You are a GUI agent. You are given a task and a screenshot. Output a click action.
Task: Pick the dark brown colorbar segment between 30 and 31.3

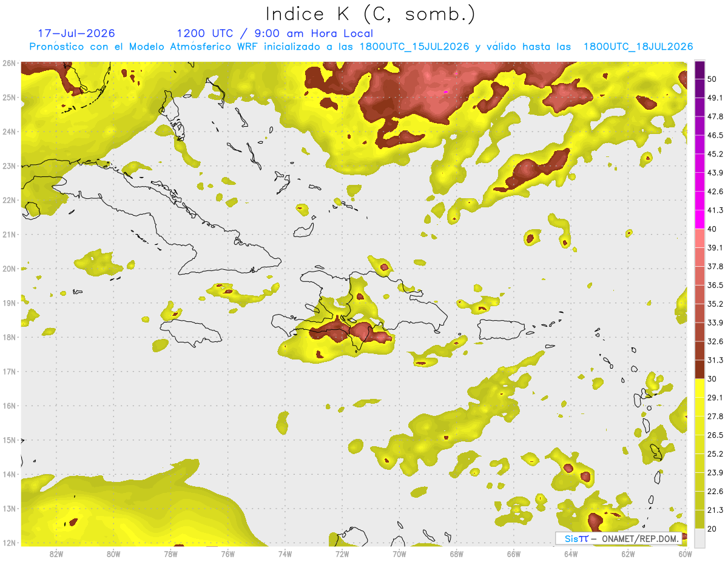699,369
